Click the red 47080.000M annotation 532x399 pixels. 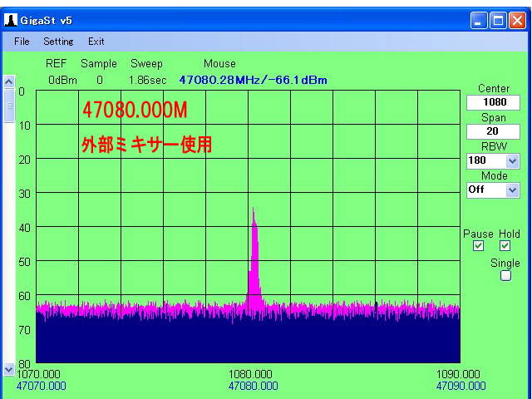(x=135, y=110)
